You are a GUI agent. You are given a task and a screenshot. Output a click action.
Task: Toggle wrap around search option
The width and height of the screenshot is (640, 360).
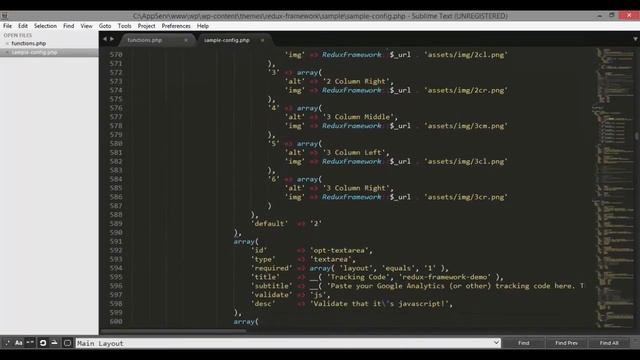pos(43,343)
